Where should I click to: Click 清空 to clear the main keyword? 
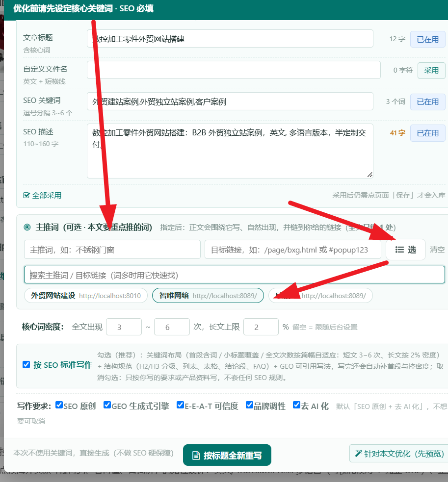[x=437, y=250]
